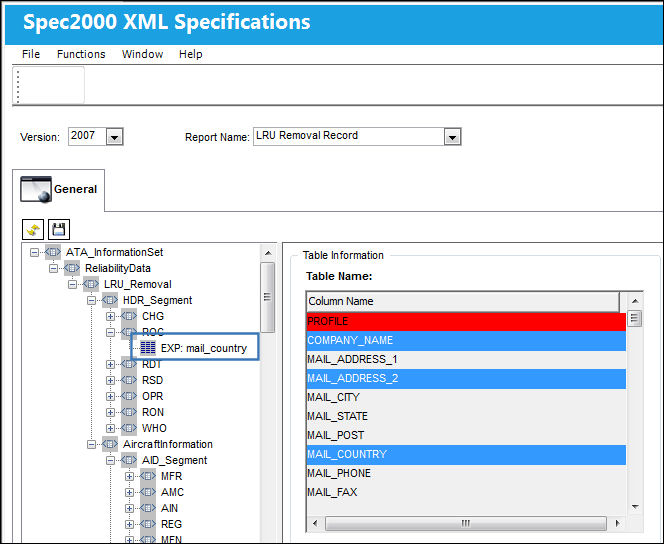Click the Column Name header
Screen dimensions: 664x544
coord(463,301)
